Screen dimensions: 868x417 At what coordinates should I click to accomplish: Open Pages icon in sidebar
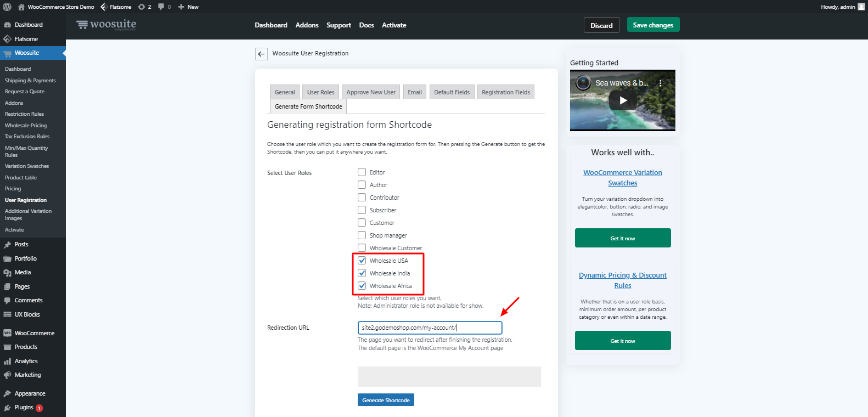pyautogui.click(x=7, y=286)
